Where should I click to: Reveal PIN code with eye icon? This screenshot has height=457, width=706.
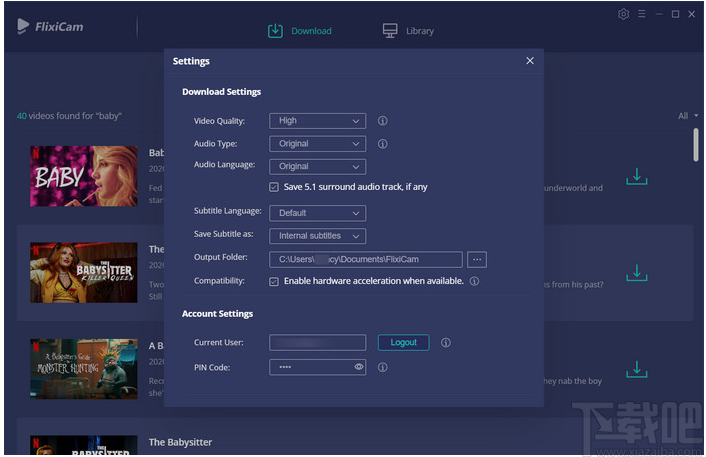[358, 367]
